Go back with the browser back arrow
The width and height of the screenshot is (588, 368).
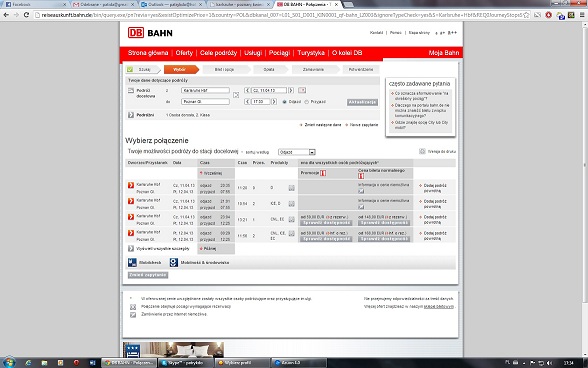[6, 15]
